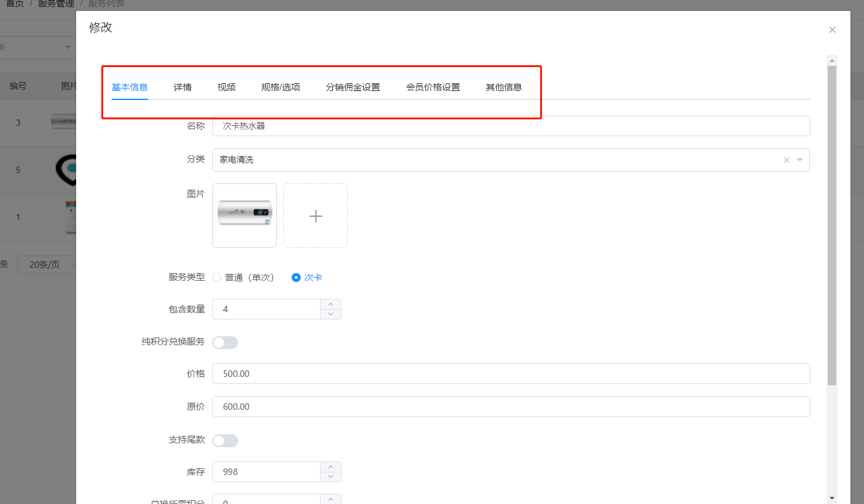
Task: Click the 名称 input field
Action: (x=511, y=126)
